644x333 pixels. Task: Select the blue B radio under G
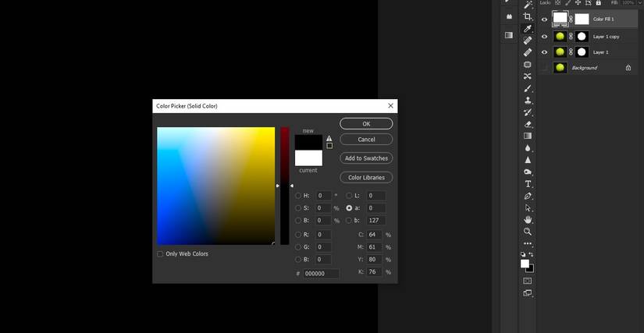298,259
